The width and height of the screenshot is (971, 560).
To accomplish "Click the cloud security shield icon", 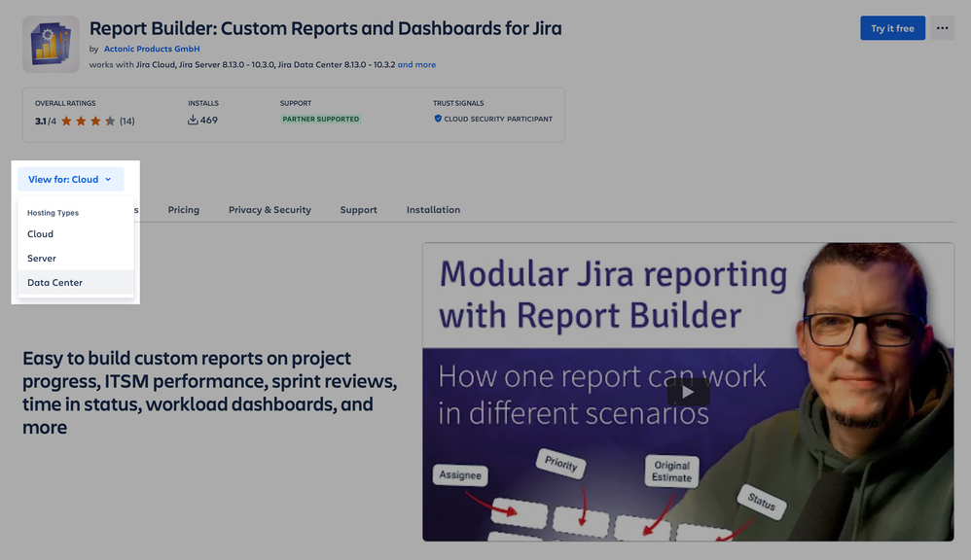I will coord(438,119).
